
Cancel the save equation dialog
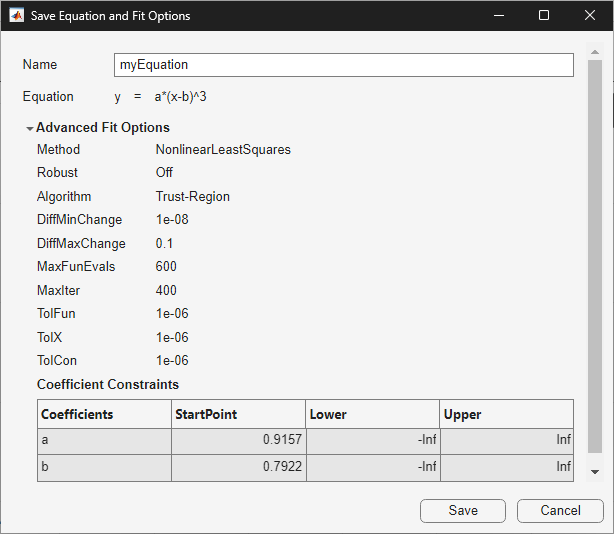(x=560, y=510)
